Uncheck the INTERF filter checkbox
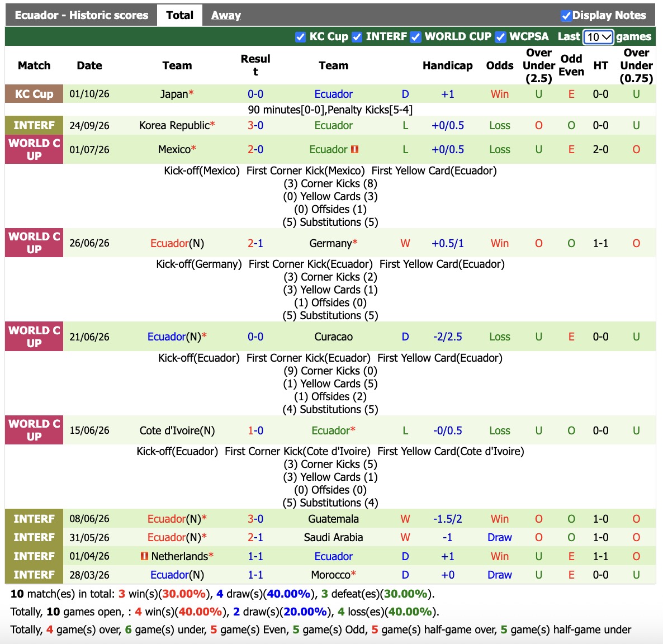The height and width of the screenshot is (644, 663). coord(357,37)
